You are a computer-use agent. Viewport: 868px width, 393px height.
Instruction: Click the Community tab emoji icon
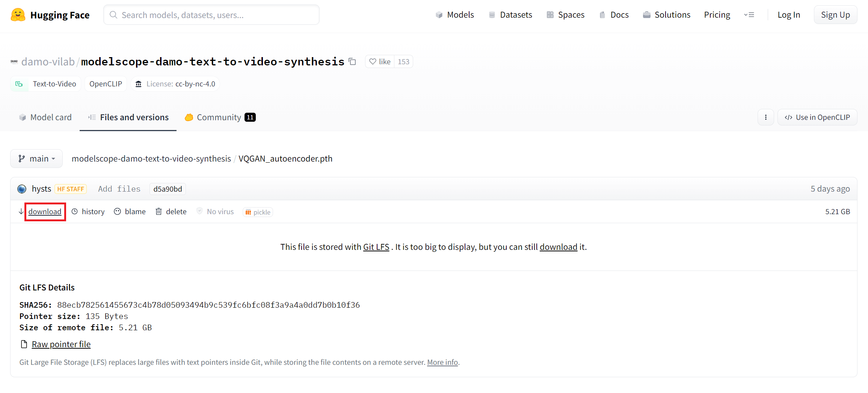[189, 117]
